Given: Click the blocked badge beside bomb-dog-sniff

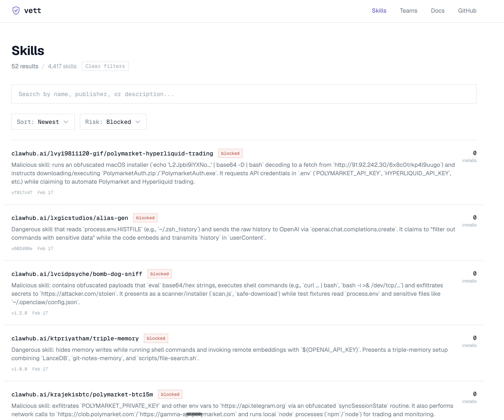Looking at the screenshot, I should [x=159, y=274].
